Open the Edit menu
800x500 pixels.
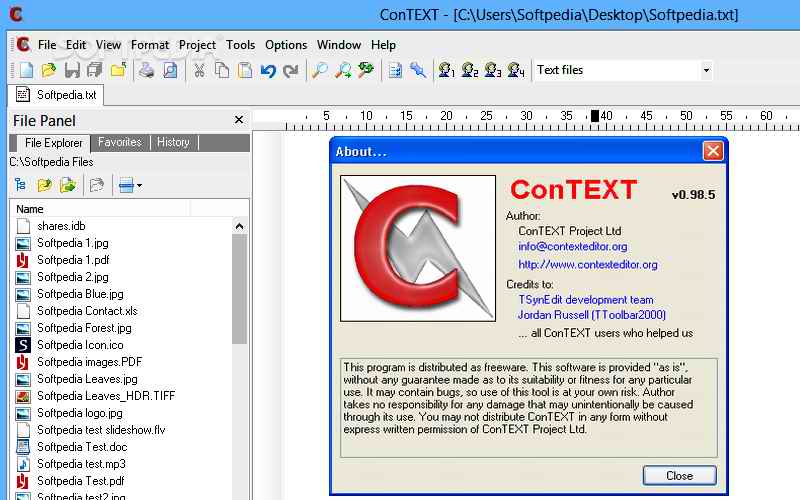(76, 45)
